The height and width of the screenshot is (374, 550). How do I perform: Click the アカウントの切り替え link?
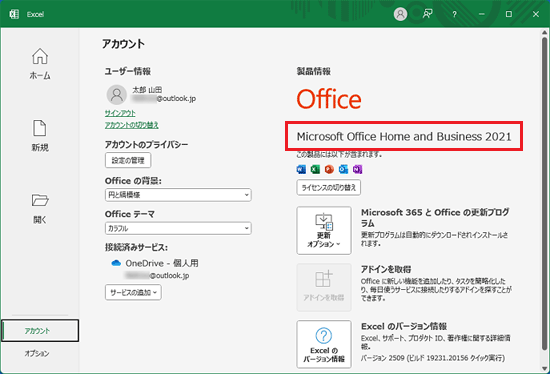tap(132, 125)
